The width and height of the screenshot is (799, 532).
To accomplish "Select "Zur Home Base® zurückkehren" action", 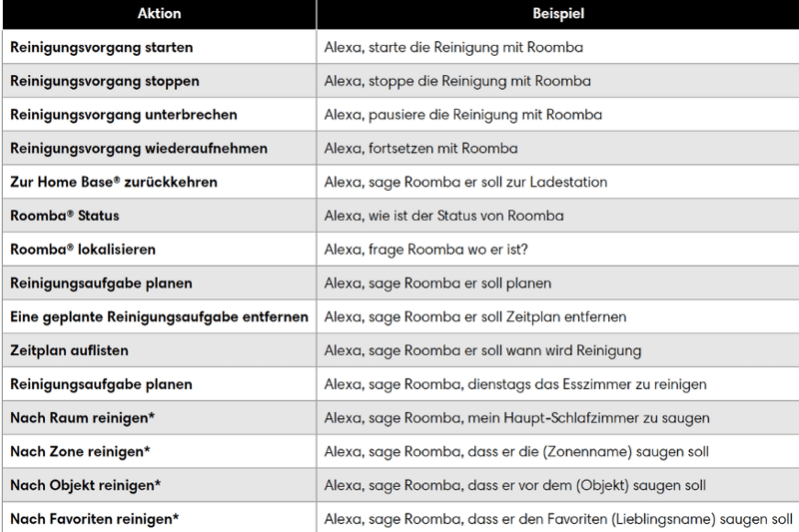I will [114, 183].
